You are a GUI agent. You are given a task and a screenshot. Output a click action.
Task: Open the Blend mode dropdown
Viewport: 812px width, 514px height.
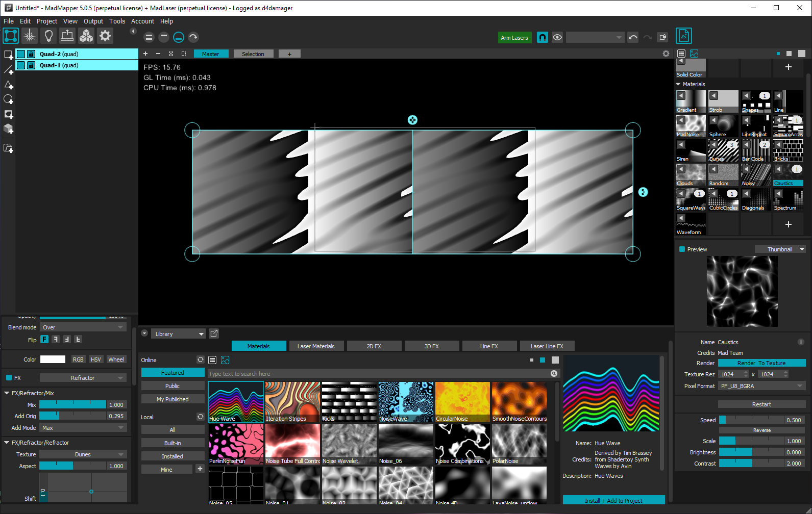point(83,327)
